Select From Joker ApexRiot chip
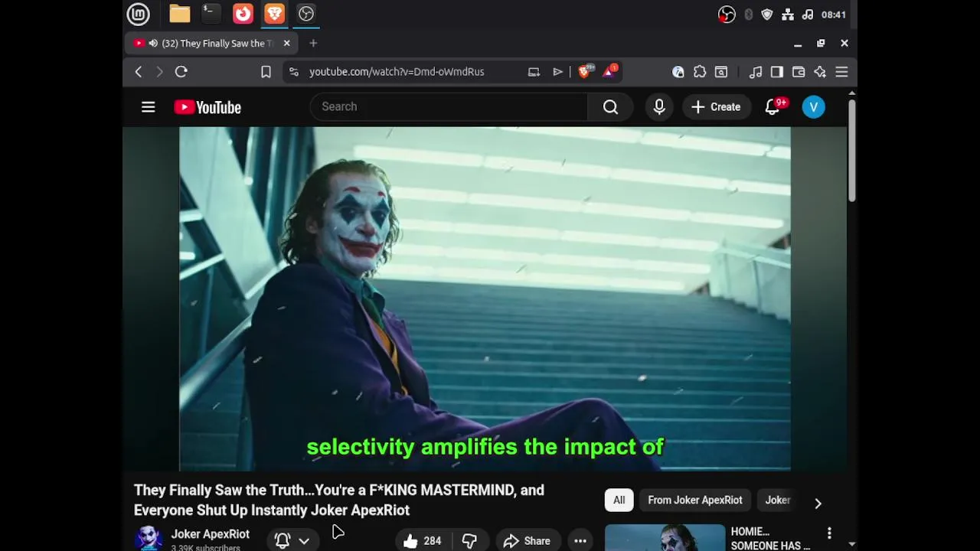 pyautogui.click(x=695, y=500)
